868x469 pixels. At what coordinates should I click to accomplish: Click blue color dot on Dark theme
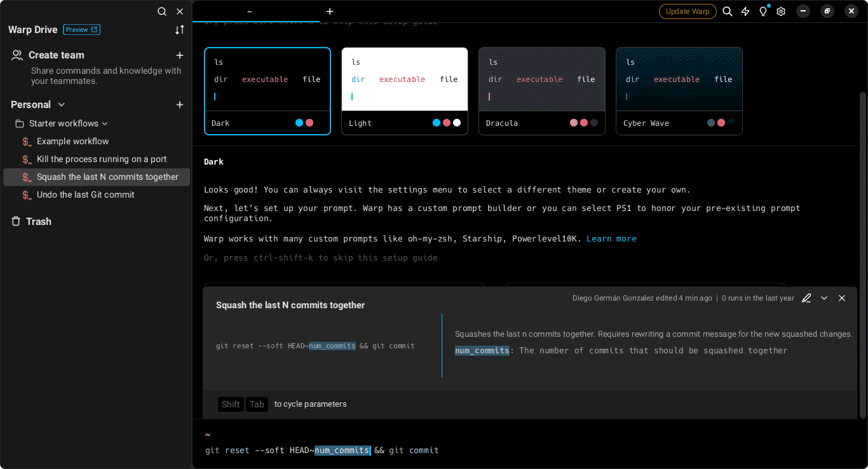(x=299, y=123)
